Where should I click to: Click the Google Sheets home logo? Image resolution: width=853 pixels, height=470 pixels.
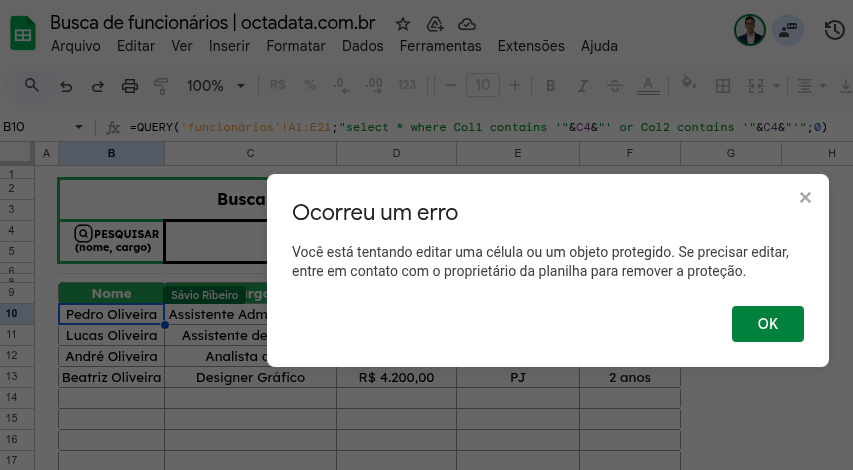pos(23,34)
